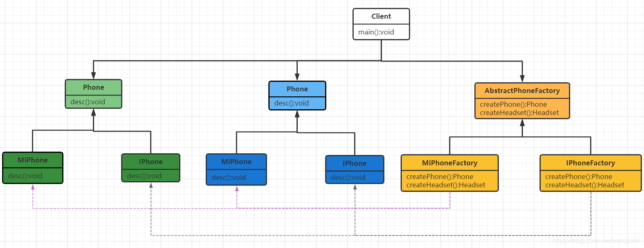Click the main():void method in Client
The width and height of the screenshot is (644, 248).
tap(376, 32)
